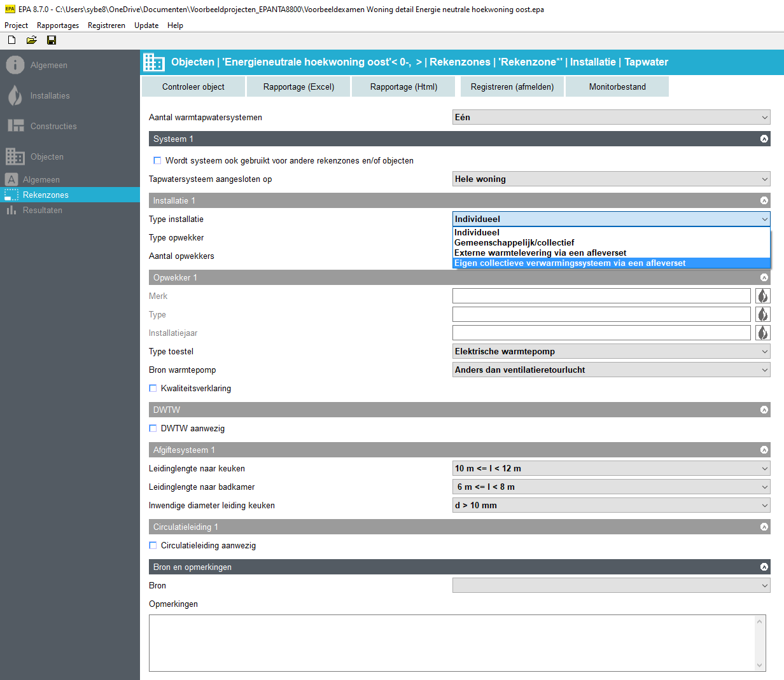Open the Installaties flame sidebar icon
The width and height of the screenshot is (784, 680).
pos(15,95)
